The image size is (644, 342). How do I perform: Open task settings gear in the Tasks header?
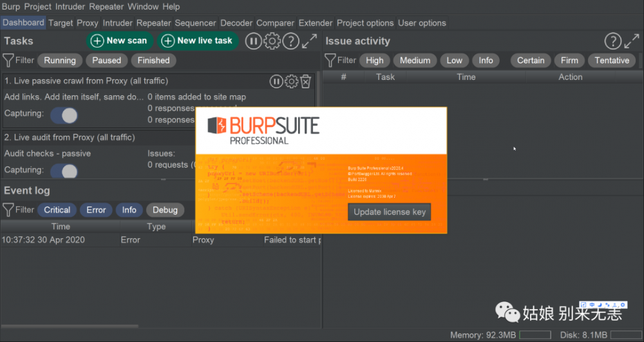pyautogui.click(x=272, y=41)
